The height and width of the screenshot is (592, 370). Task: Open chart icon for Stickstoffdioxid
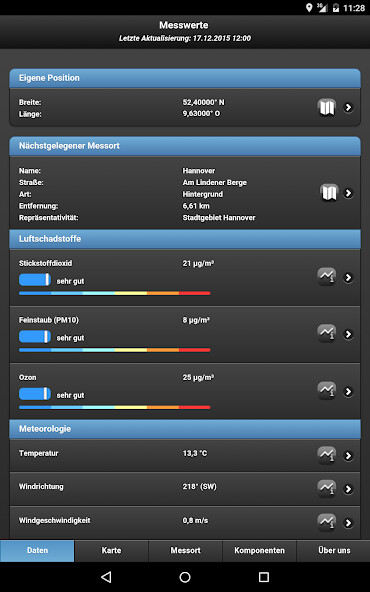(327, 277)
